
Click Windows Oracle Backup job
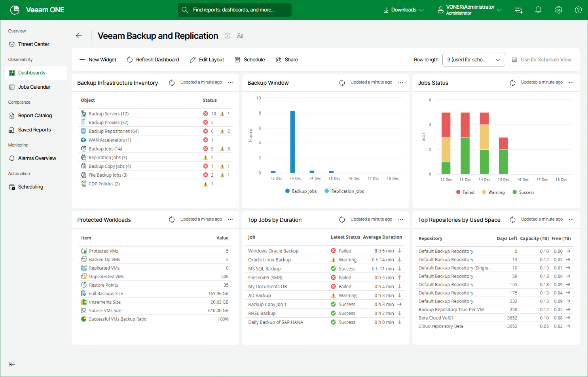(273, 251)
